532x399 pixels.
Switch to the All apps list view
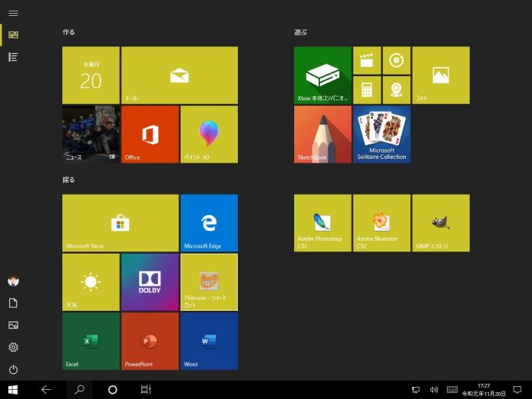(x=13, y=57)
